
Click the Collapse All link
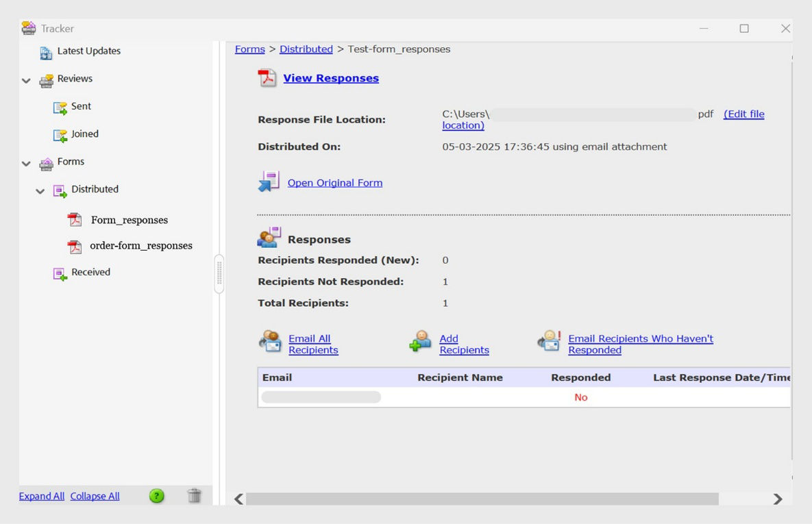(x=95, y=495)
